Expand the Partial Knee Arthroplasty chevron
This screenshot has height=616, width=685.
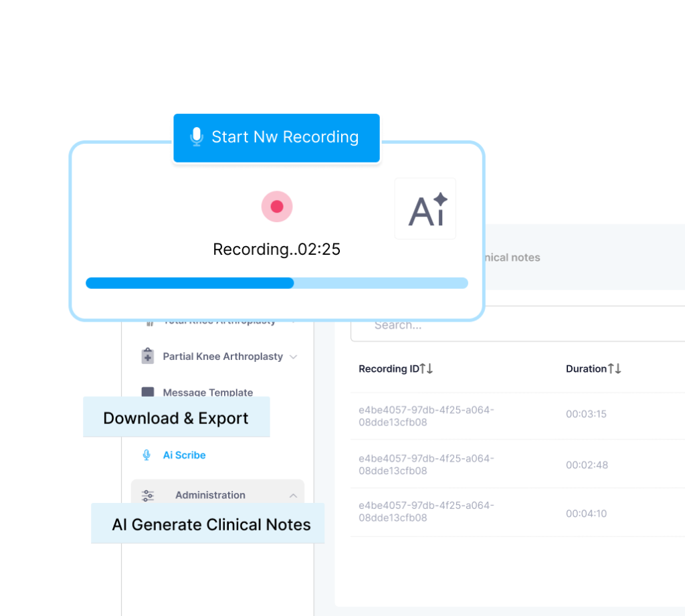[x=294, y=357]
